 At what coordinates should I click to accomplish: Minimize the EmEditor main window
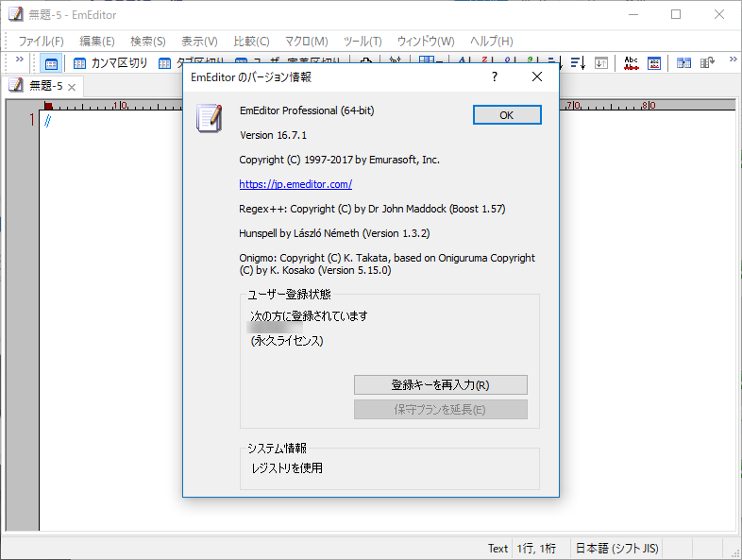(x=633, y=14)
